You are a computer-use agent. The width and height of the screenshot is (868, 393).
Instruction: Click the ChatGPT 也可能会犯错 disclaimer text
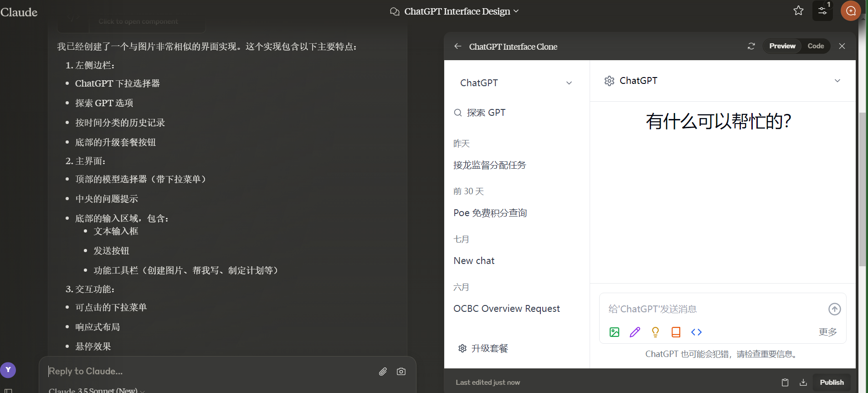723,354
